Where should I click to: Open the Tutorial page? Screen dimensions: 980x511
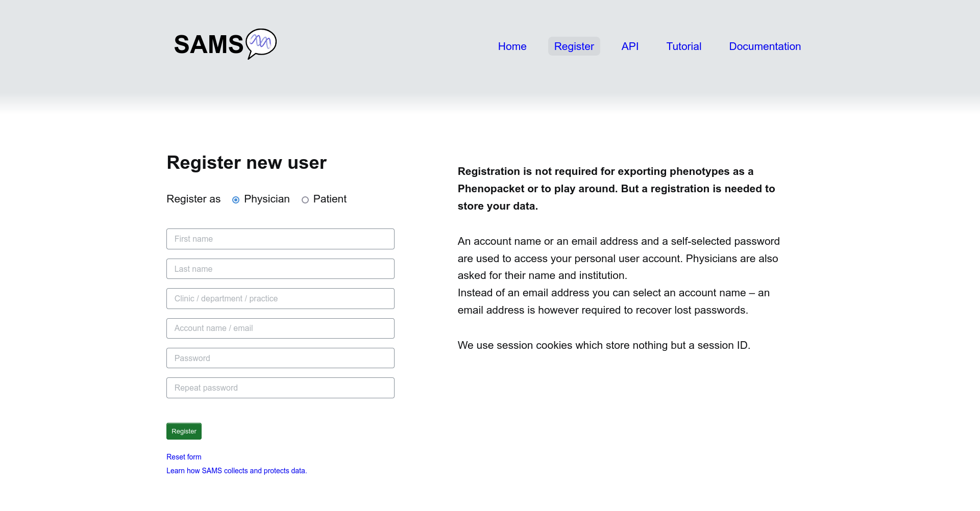683,46
